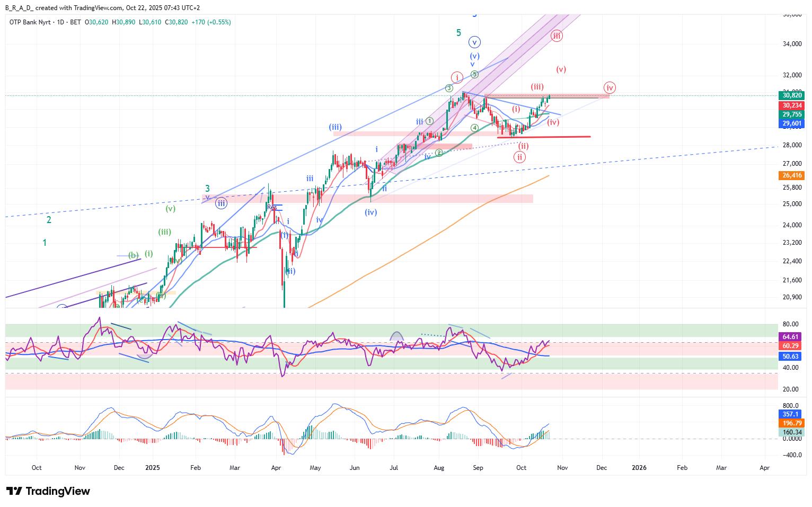Click the orange 26,416 moving average label
812x507 pixels.
(792, 175)
